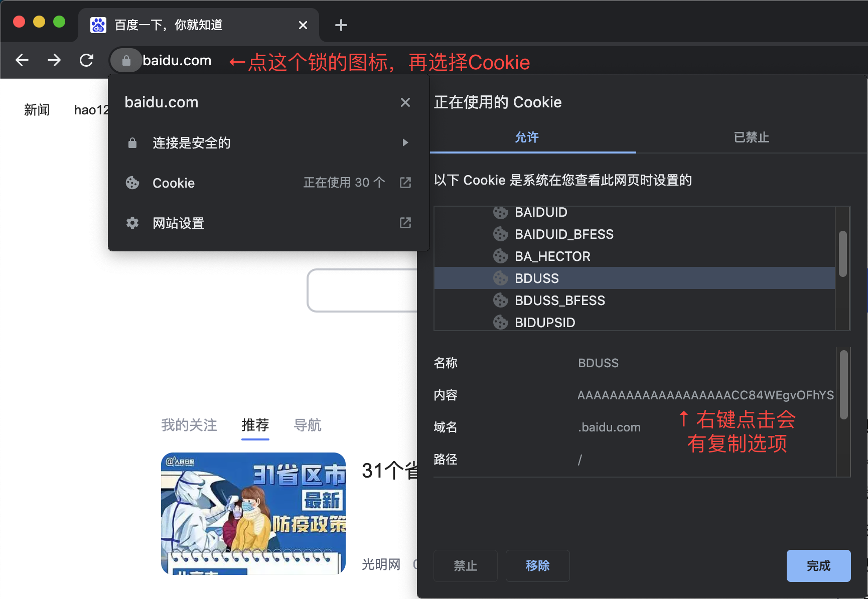Switch to the 导航 feed tab
The width and height of the screenshot is (868, 599).
point(308,425)
